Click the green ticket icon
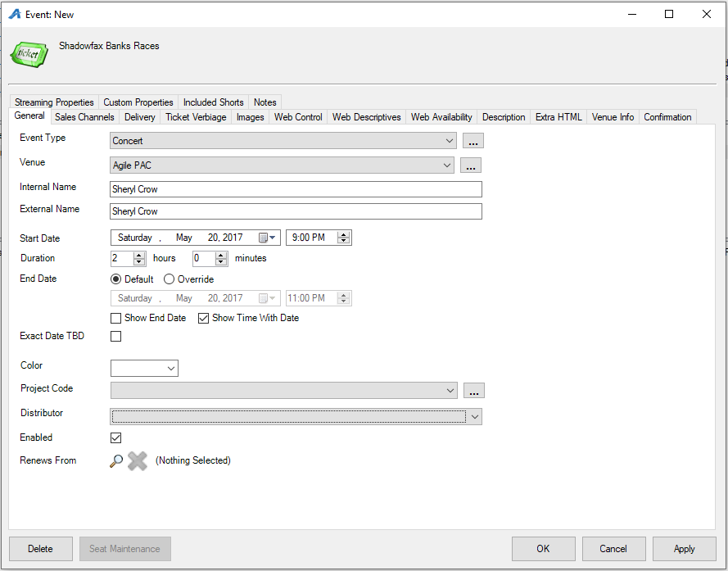The height and width of the screenshot is (571, 728). [x=29, y=54]
